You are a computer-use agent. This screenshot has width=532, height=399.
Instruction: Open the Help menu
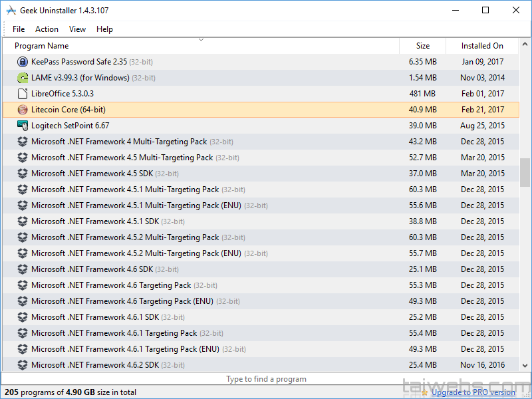(104, 29)
